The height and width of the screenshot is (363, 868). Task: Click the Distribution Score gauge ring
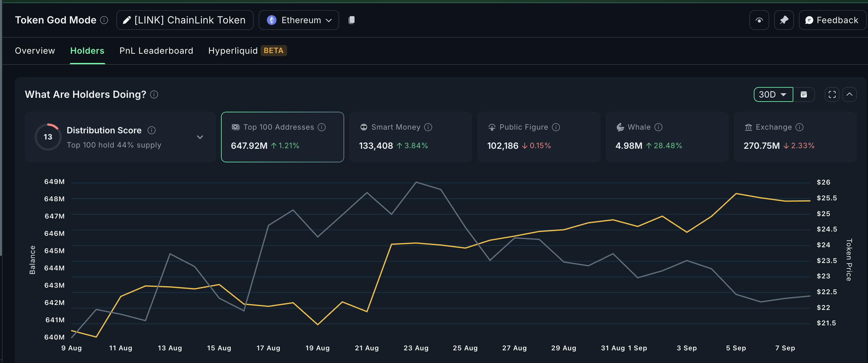coord(48,137)
